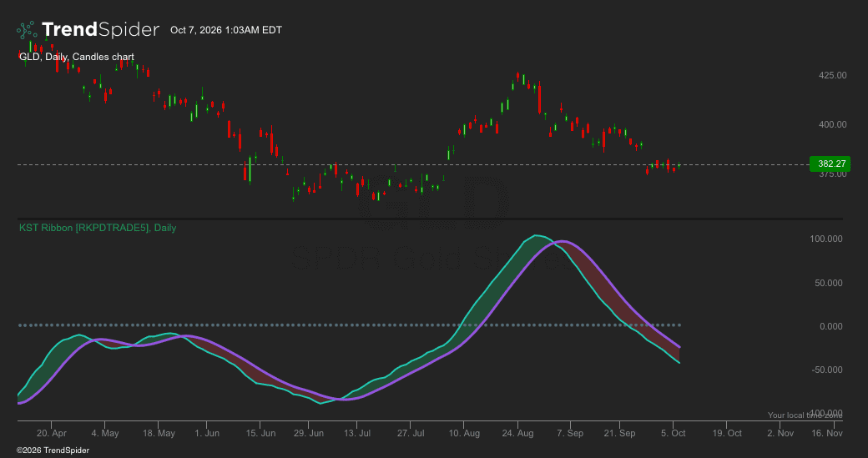
Task: Click the current price tag 382.27
Action: coord(830,164)
